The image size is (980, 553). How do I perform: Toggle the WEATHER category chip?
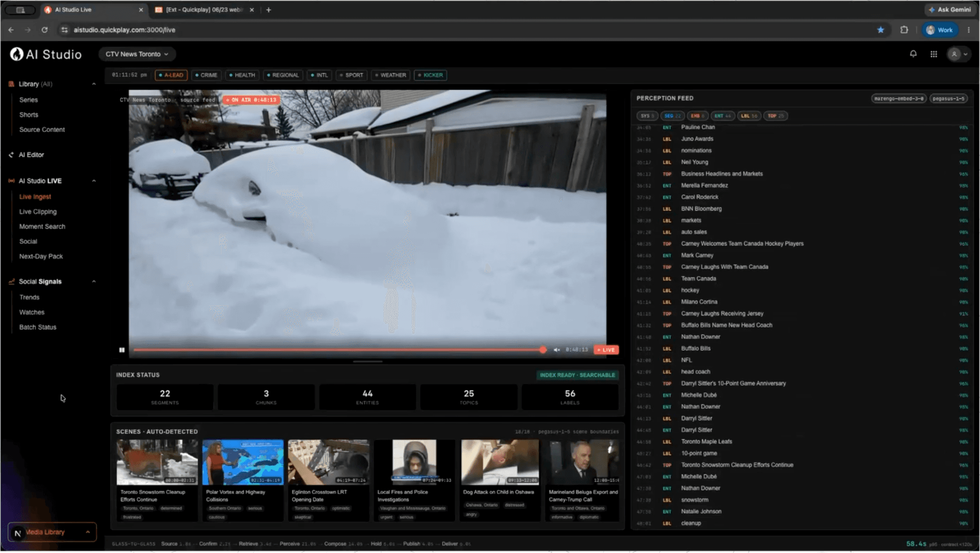390,75
